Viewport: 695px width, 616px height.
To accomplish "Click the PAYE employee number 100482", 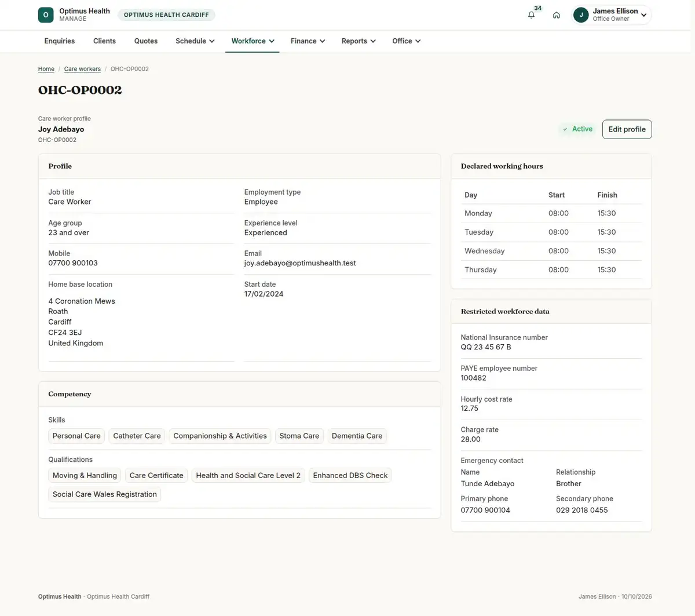I will point(474,378).
